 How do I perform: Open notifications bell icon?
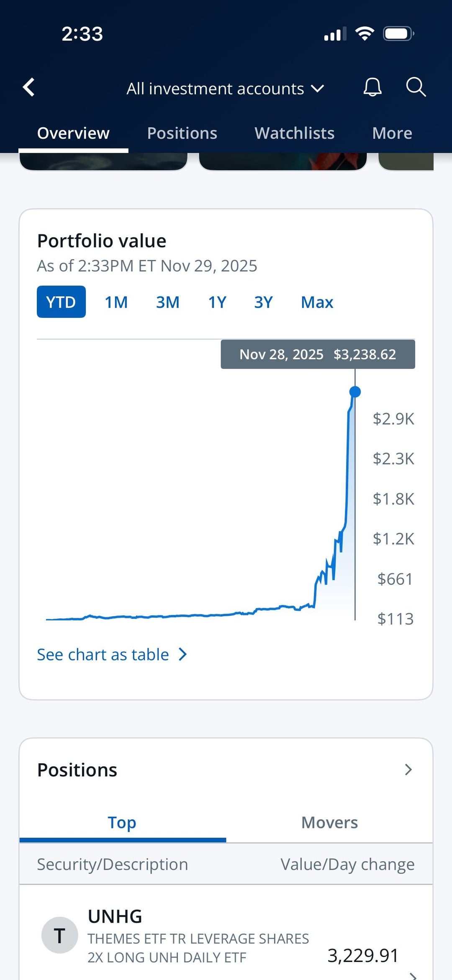[372, 87]
